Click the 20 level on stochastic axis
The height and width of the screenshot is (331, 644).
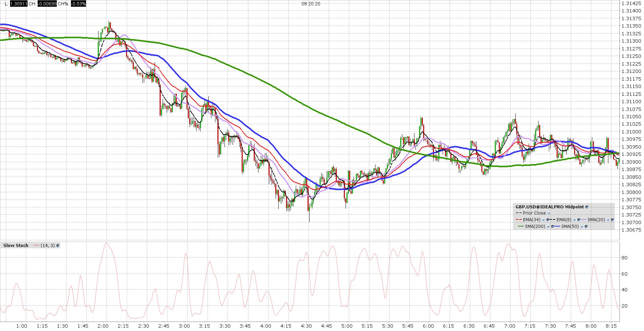click(x=625, y=306)
